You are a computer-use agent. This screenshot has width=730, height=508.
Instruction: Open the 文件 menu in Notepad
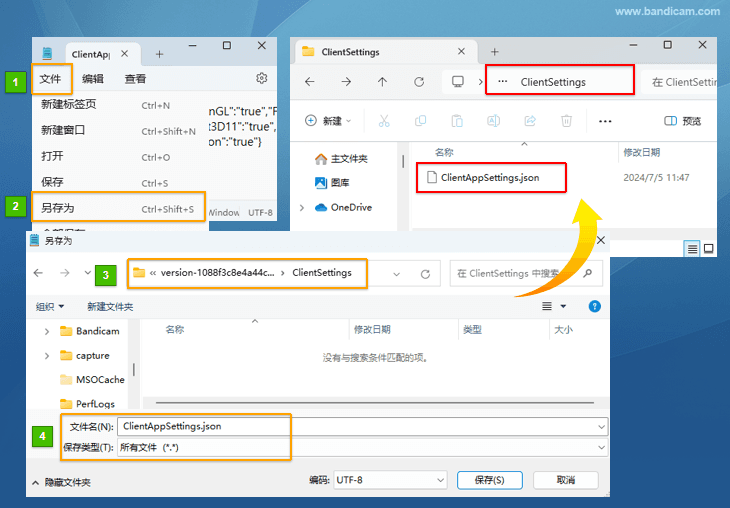[x=50, y=79]
